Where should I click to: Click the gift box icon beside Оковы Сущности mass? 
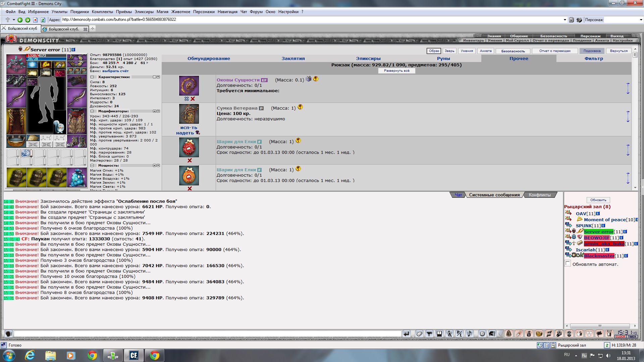click(x=309, y=79)
